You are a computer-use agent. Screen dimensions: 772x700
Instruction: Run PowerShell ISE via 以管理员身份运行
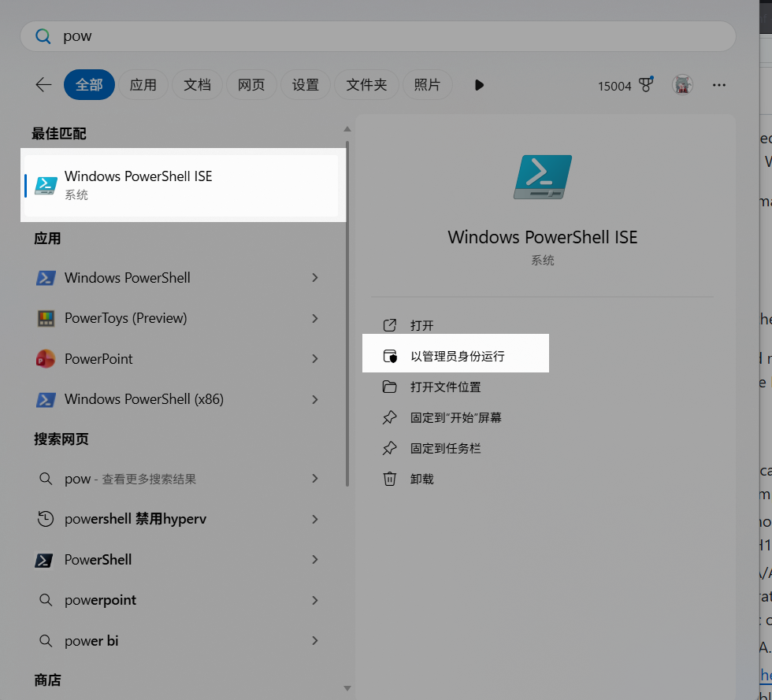point(457,357)
